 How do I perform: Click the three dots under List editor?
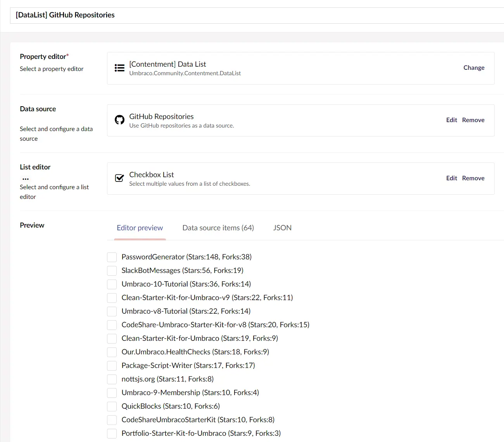(26, 179)
